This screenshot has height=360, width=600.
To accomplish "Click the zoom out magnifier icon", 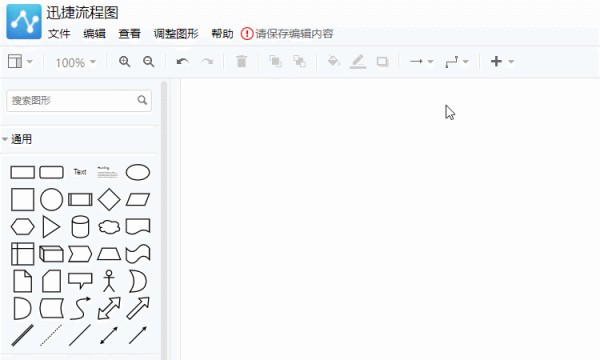I will point(148,61).
